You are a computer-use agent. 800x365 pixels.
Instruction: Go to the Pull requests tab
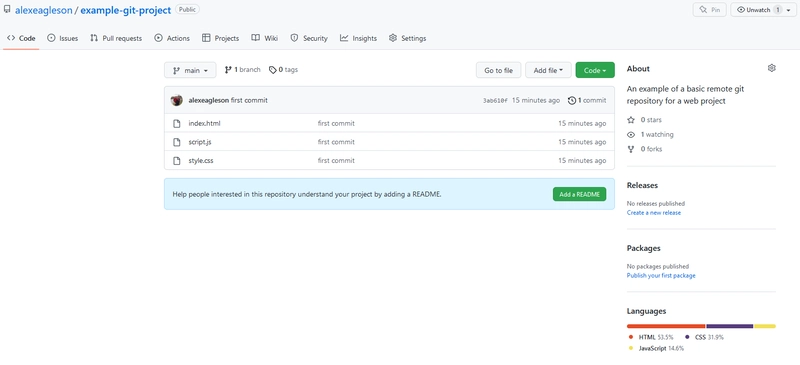coord(116,38)
